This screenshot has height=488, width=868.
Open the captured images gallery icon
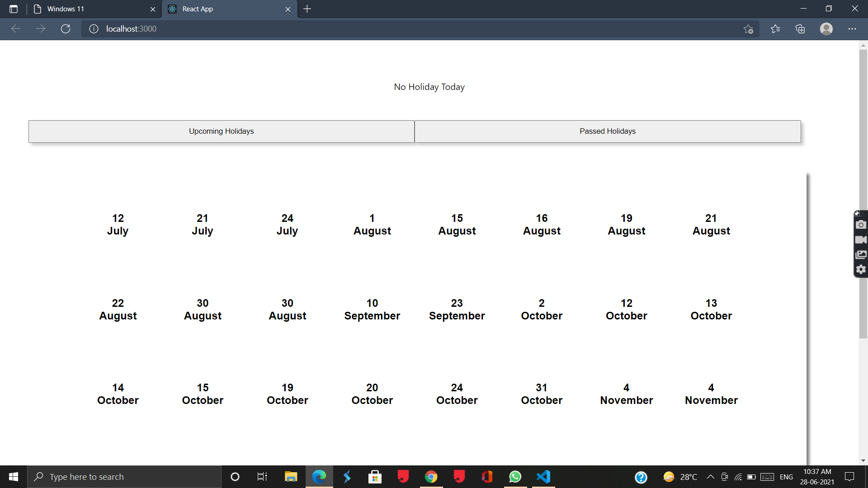(x=861, y=254)
